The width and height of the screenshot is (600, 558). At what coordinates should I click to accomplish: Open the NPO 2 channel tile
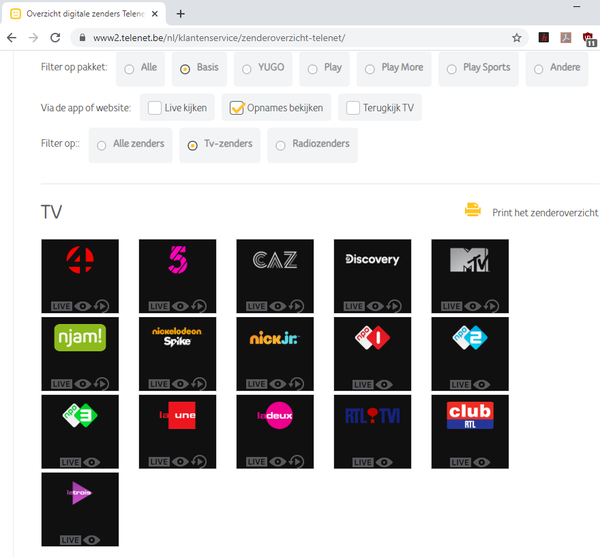click(470, 354)
